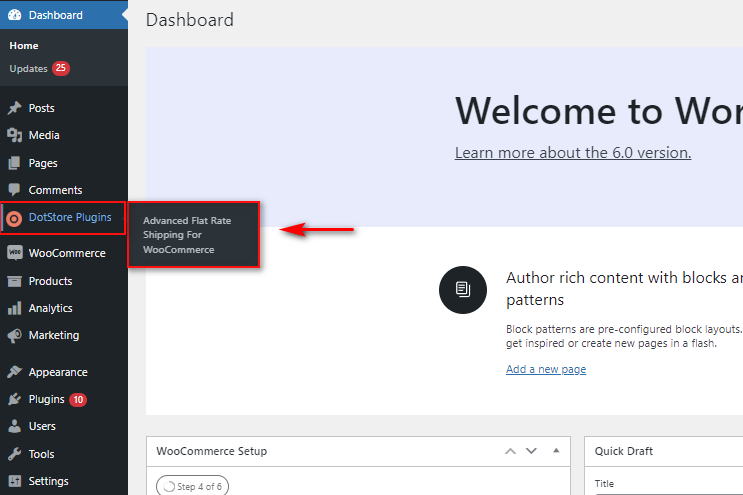
Task: Click the Users person icon
Action: [x=15, y=426]
